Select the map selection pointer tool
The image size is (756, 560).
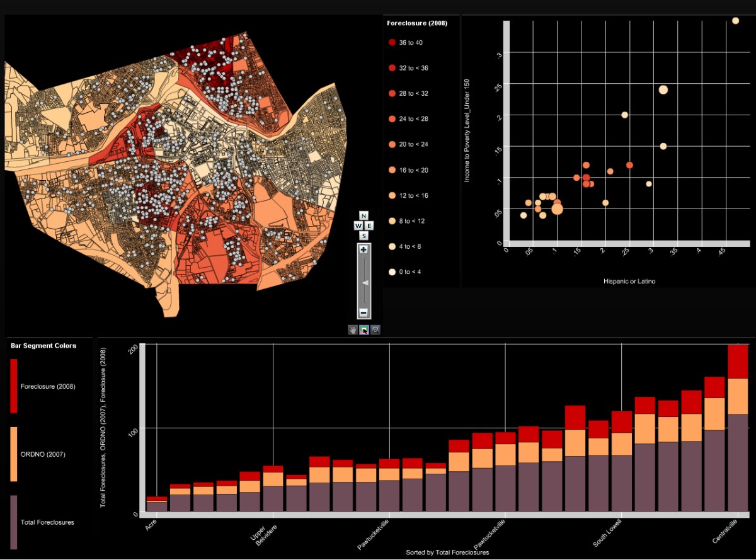[x=364, y=329]
